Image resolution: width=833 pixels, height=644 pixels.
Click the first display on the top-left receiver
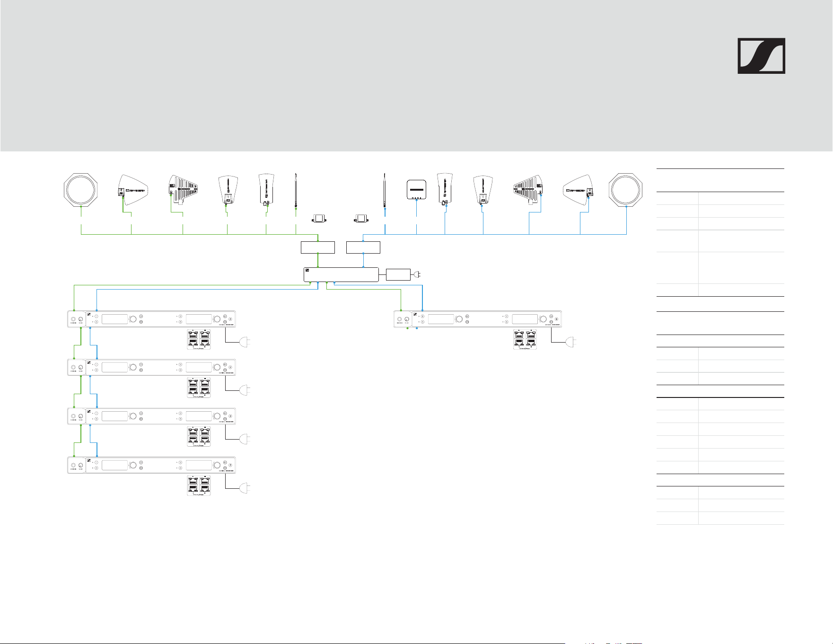[x=115, y=319]
